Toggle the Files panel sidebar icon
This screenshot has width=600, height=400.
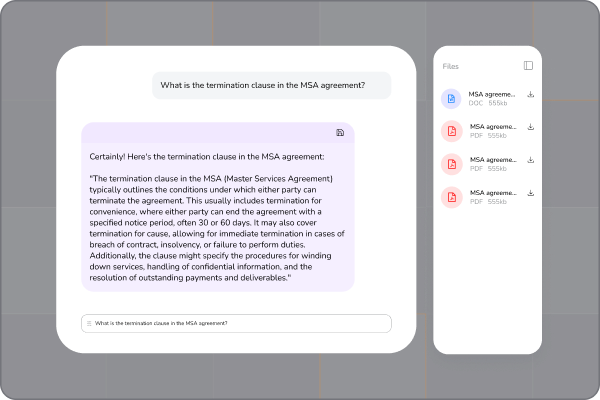point(528,66)
